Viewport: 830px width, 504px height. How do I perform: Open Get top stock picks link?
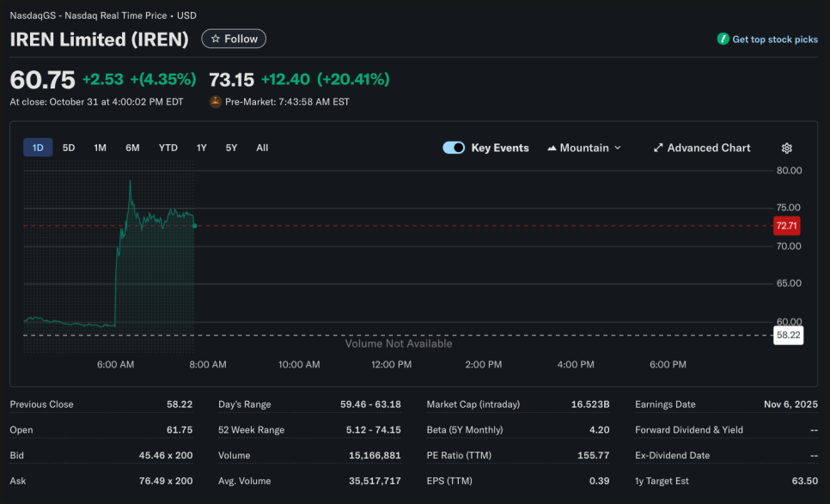pos(774,39)
